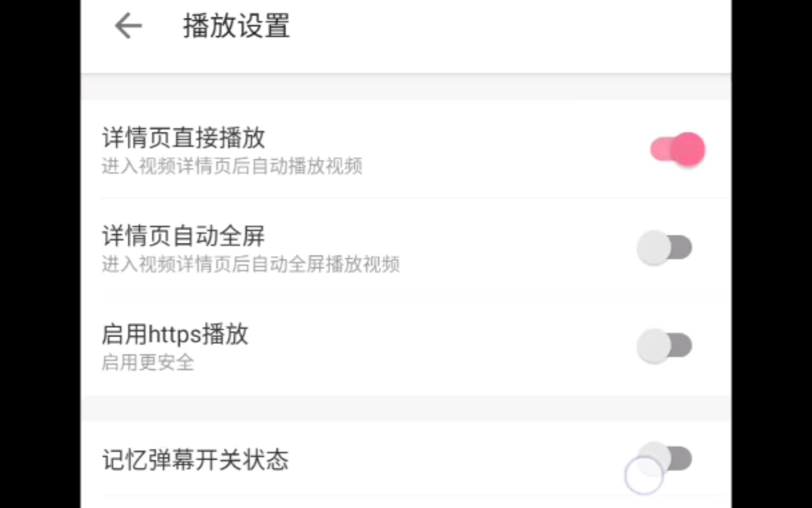Toggle off direct playback on detail page
The height and width of the screenshot is (508, 812).
pos(677,149)
